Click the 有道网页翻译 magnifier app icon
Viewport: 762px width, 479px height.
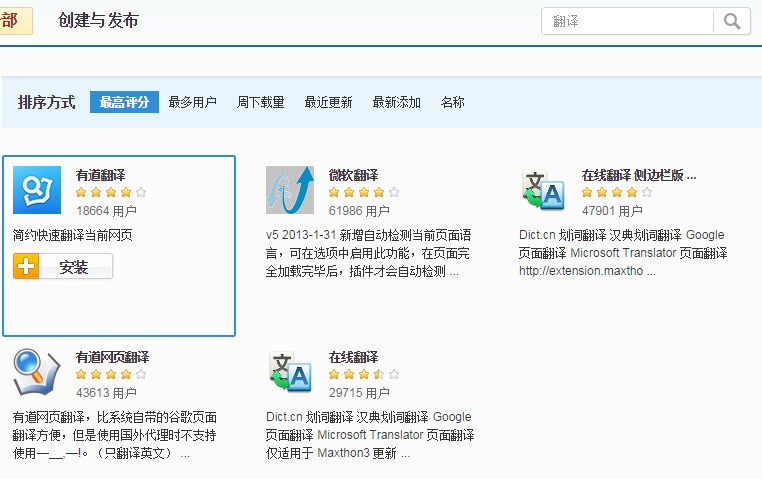coord(37,372)
